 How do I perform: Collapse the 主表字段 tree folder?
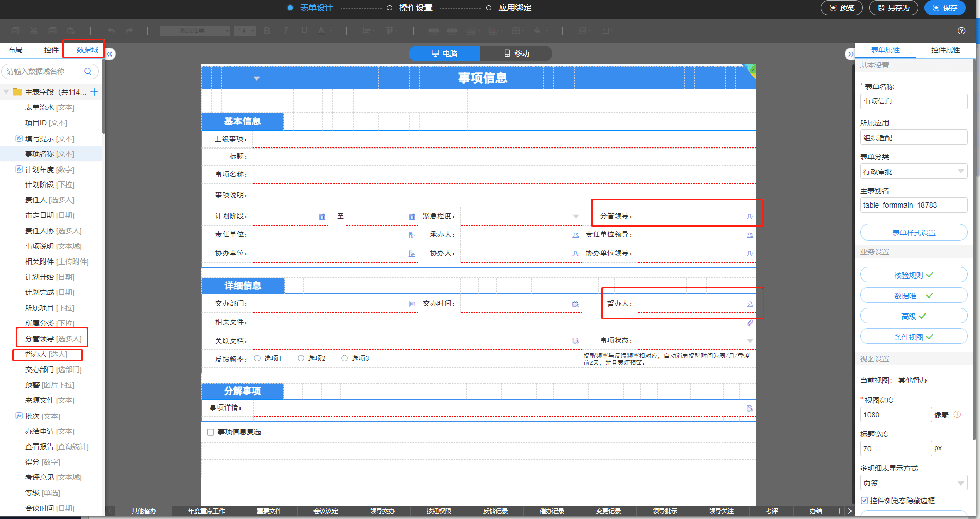(x=6, y=92)
